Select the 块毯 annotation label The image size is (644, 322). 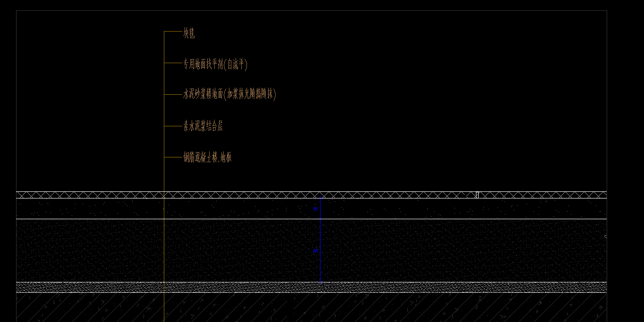click(189, 33)
